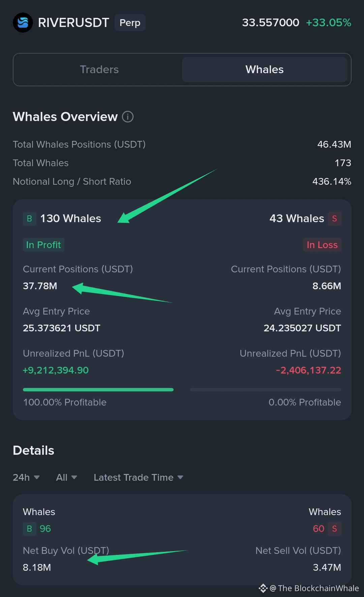The height and width of the screenshot is (597, 364).
Task: Click the green 100% profitable progress bar
Action: click(98, 390)
